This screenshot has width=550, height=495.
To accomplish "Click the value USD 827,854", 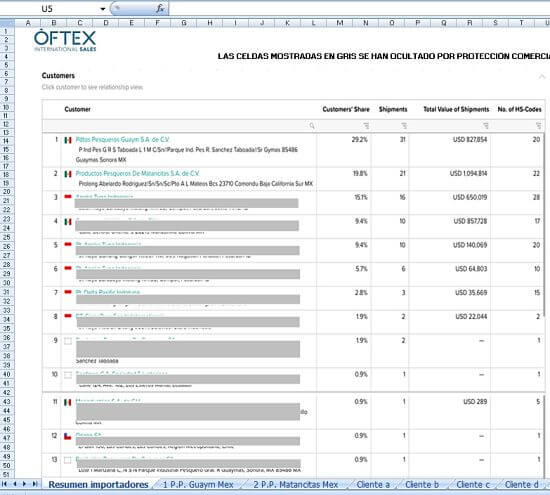I will [470, 140].
